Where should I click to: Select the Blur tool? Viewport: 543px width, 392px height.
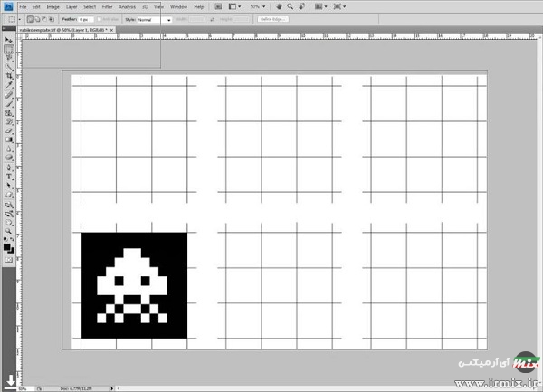pyautogui.click(x=9, y=148)
